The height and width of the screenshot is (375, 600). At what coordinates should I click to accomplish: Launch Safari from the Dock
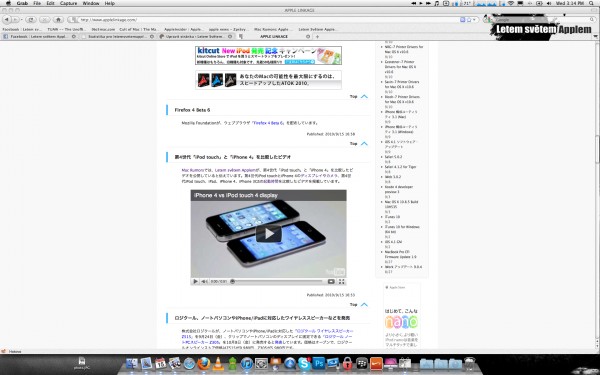[189, 363]
